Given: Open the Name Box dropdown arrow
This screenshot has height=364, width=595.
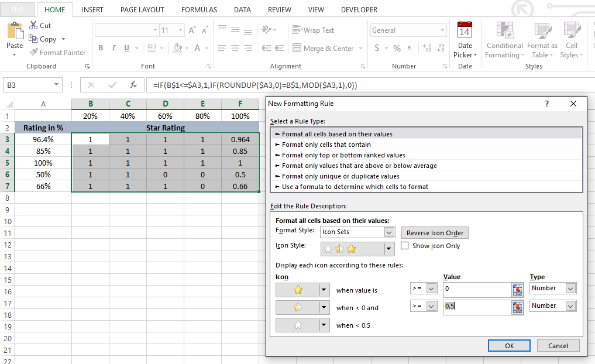Looking at the screenshot, I should point(56,85).
